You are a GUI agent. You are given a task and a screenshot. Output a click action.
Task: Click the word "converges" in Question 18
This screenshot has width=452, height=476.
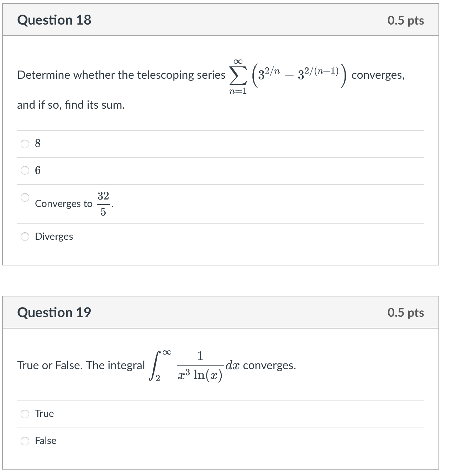(378, 76)
